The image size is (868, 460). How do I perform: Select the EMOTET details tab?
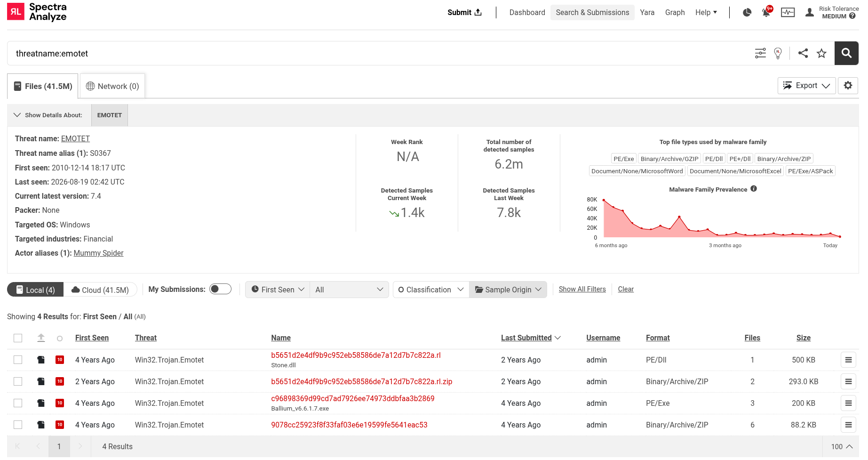pos(110,115)
